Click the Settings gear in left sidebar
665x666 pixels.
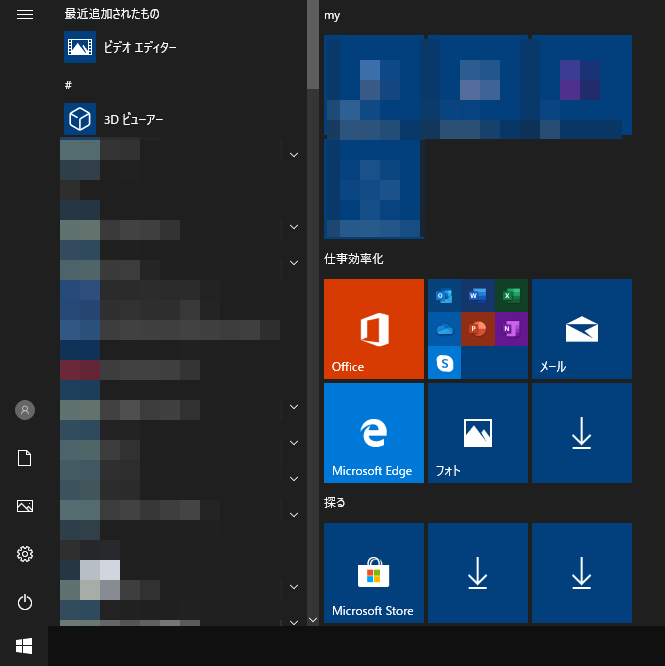[x=25, y=554]
